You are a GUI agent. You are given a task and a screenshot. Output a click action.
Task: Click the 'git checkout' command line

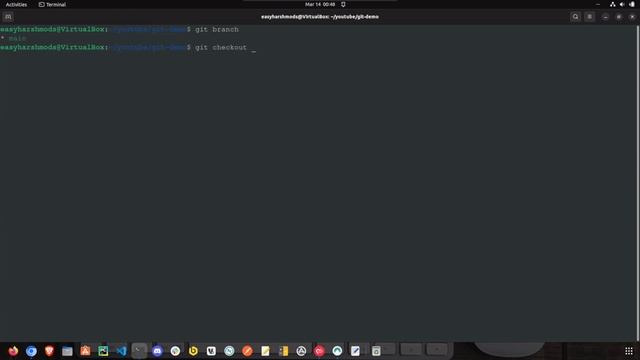(x=221, y=47)
